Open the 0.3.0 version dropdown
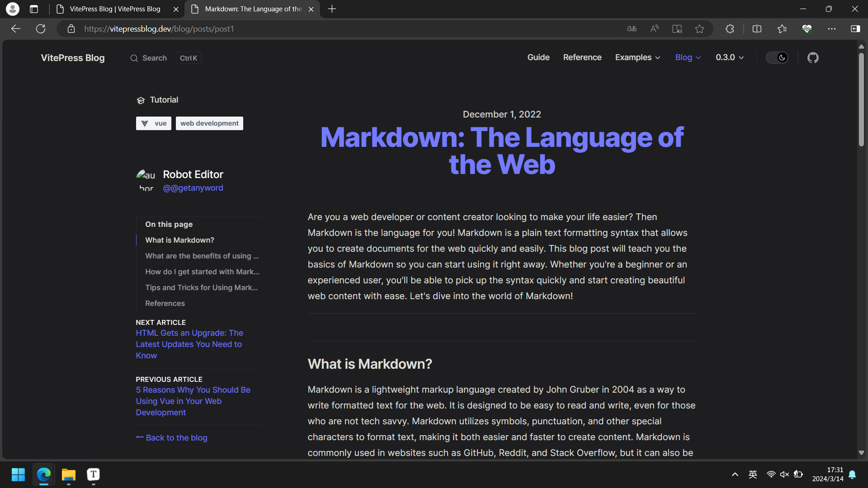Image resolution: width=868 pixels, height=488 pixels. [729, 57]
